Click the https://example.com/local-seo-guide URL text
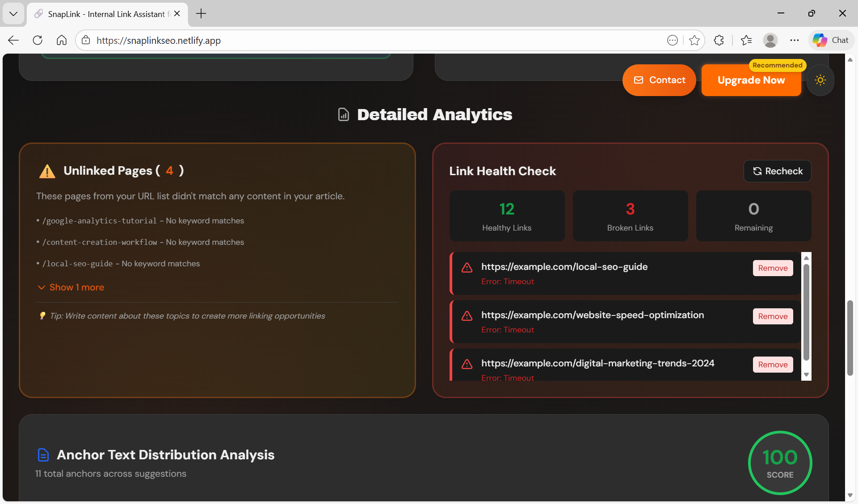Screen dimensions: 858x504 (x=564, y=267)
